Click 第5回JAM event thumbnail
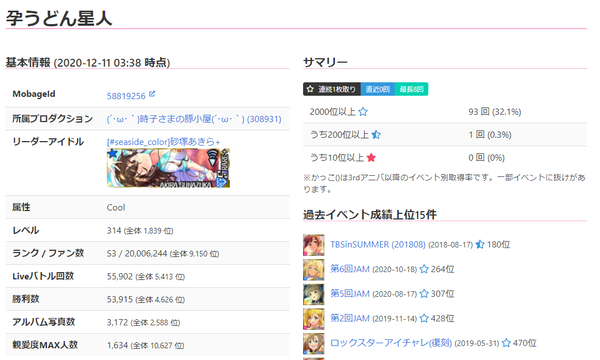The height and width of the screenshot is (360, 600). click(314, 294)
